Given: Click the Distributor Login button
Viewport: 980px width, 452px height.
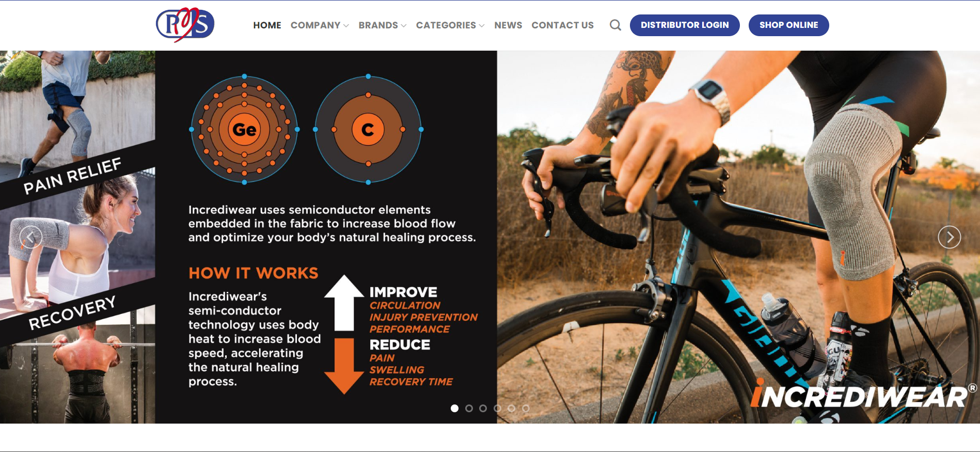Looking at the screenshot, I should [x=685, y=25].
